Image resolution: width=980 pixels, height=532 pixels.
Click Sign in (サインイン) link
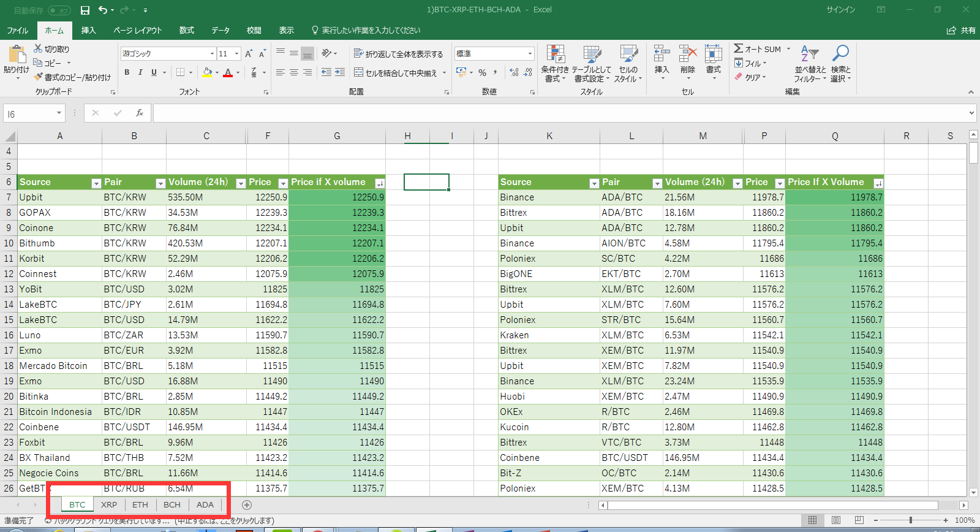tap(841, 9)
